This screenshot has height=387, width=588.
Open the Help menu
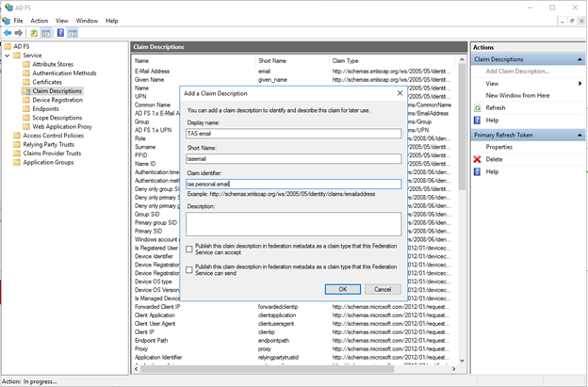click(112, 21)
